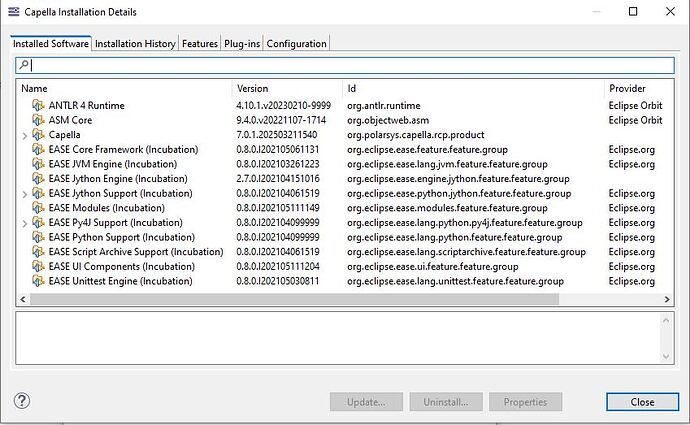
Task: Click the EASE Jython Support row icon
Action: point(38,193)
